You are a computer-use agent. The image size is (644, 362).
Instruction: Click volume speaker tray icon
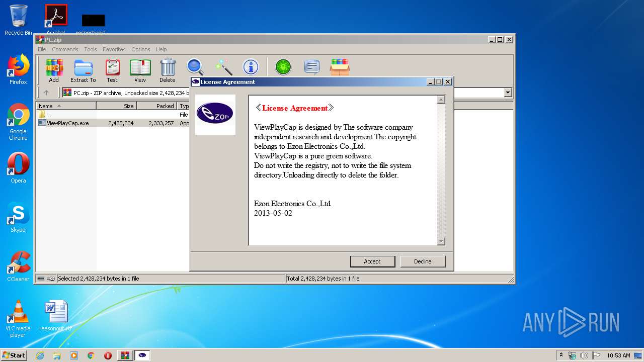(584, 355)
